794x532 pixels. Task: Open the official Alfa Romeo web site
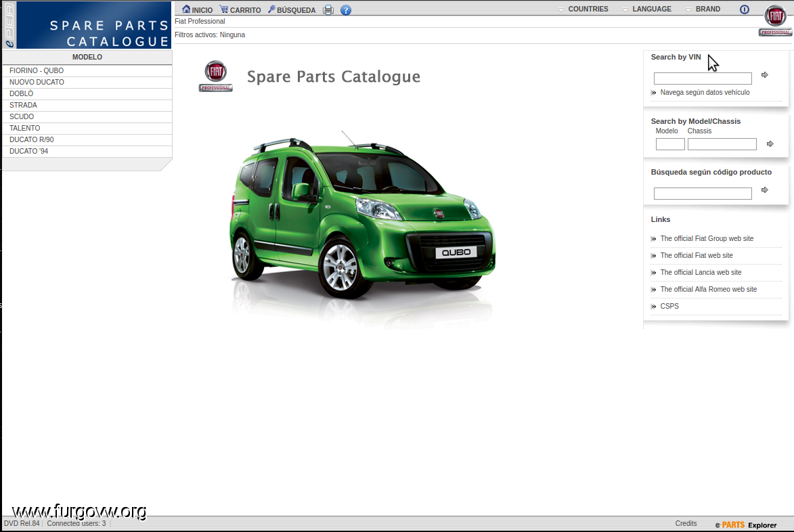(709, 290)
